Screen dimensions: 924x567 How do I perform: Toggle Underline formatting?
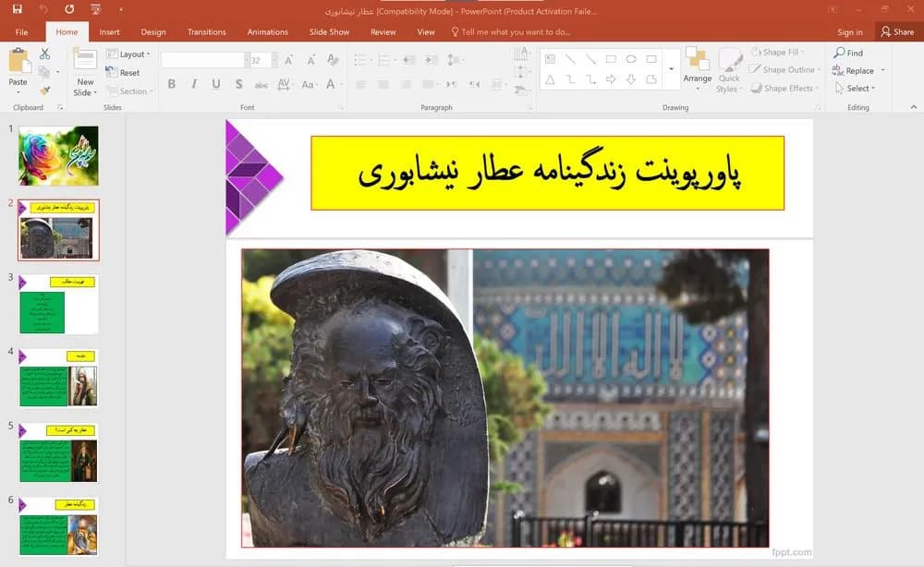pyautogui.click(x=216, y=84)
